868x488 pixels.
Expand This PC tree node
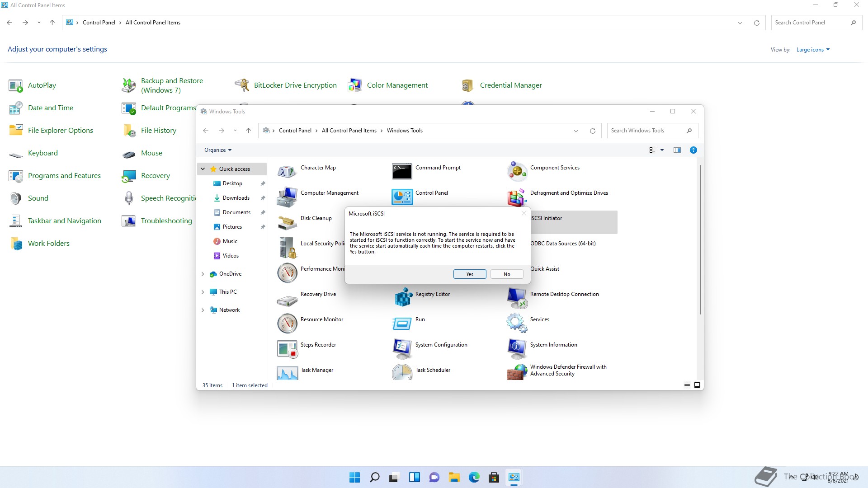[x=203, y=292]
